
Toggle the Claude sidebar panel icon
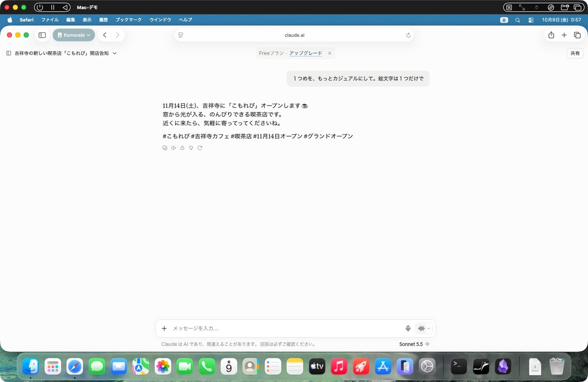[x=9, y=53]
